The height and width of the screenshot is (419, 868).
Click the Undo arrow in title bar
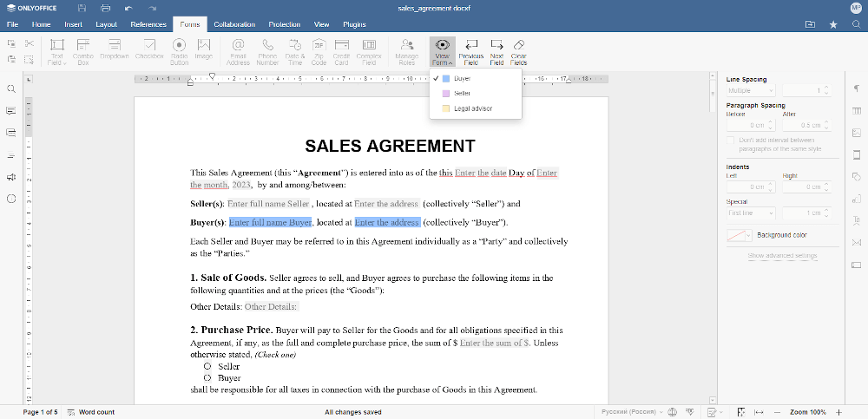(128, 8)
